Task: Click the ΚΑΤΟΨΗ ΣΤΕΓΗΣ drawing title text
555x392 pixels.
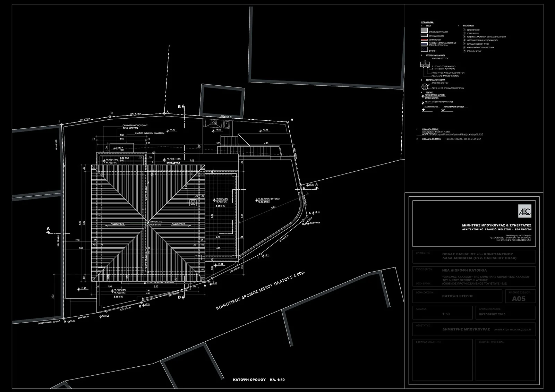Action: click(x=457, y=296)
